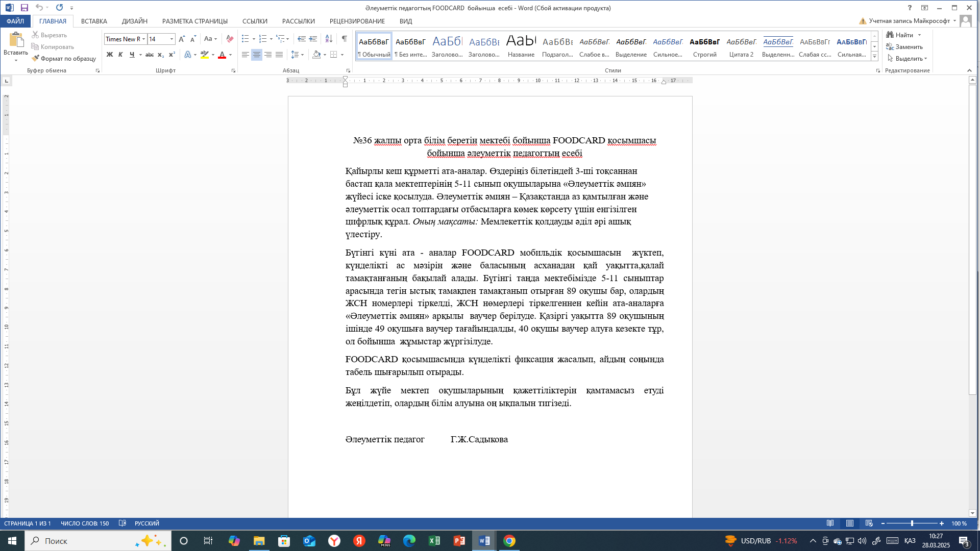
Task: Apply the text effects icon
Action: 188,55
